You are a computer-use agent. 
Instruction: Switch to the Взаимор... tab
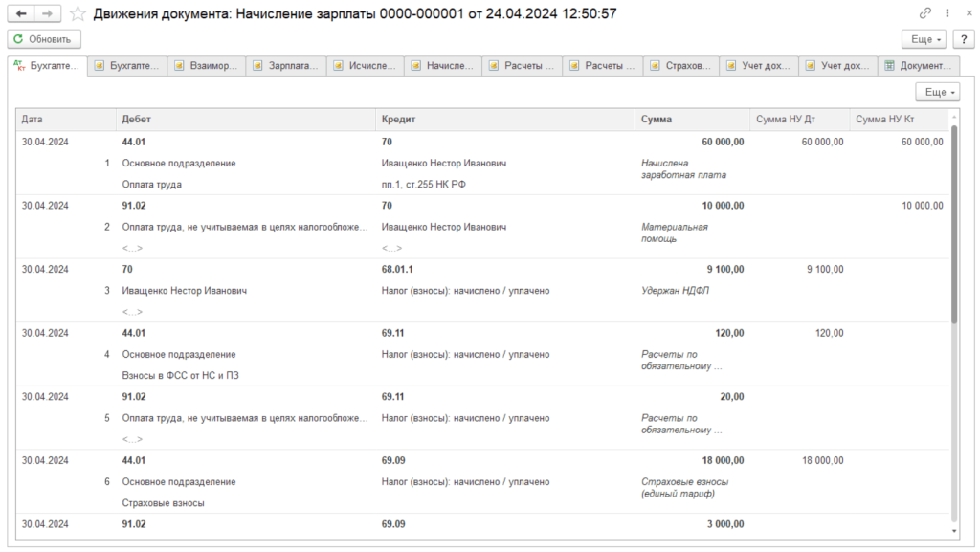207,66
